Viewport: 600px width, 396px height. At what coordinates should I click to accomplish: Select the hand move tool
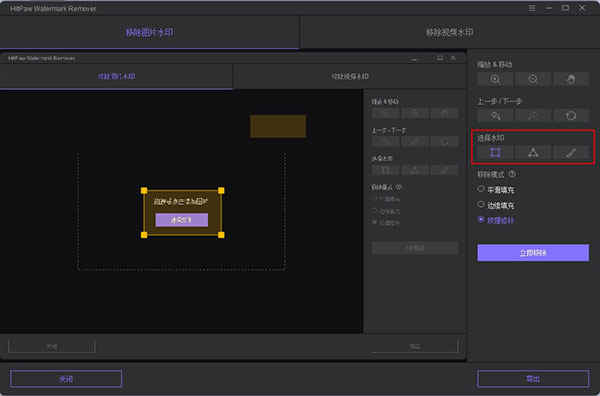pos(571,79)
